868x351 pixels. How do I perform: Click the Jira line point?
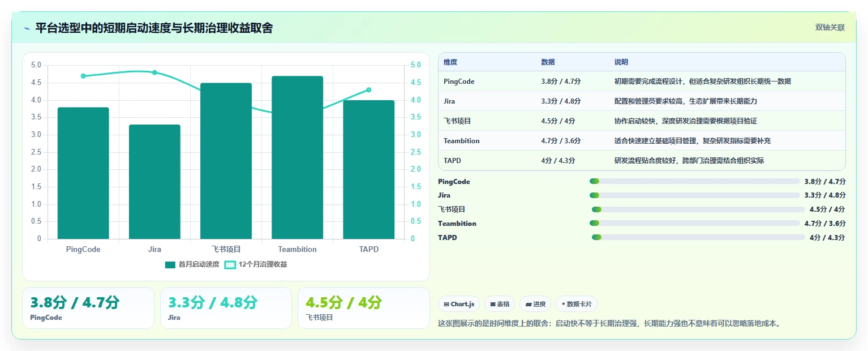point(154,72)
